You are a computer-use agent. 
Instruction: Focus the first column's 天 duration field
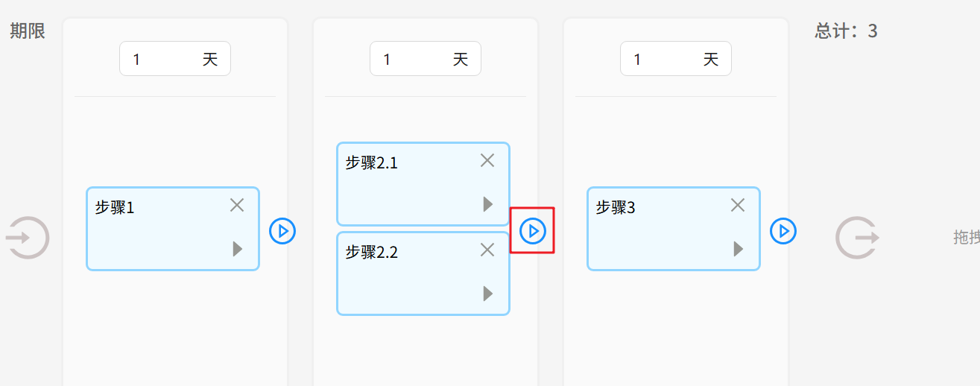click(x=165, y=59)
